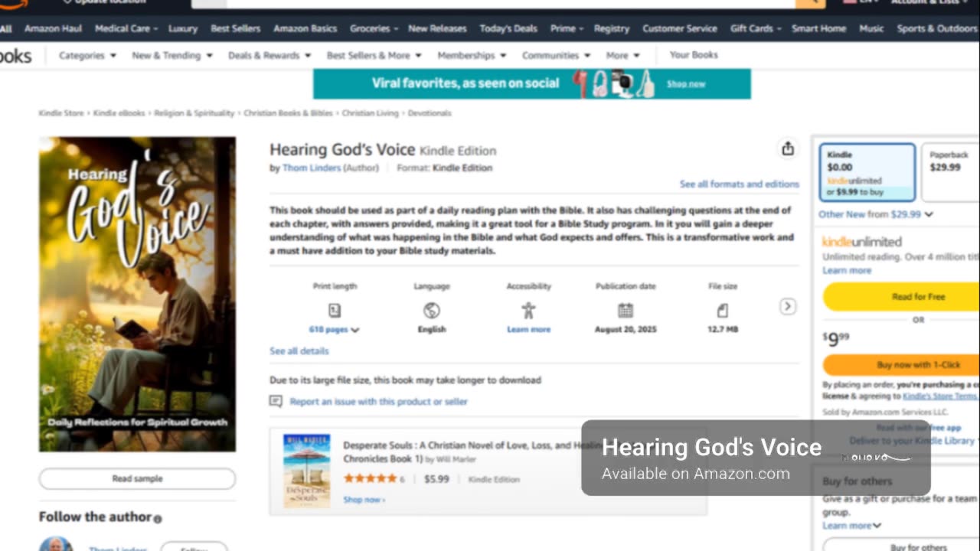Click Devotionals breadcrumb
Screen dimensions: 980x551
[x=430, y=113]
